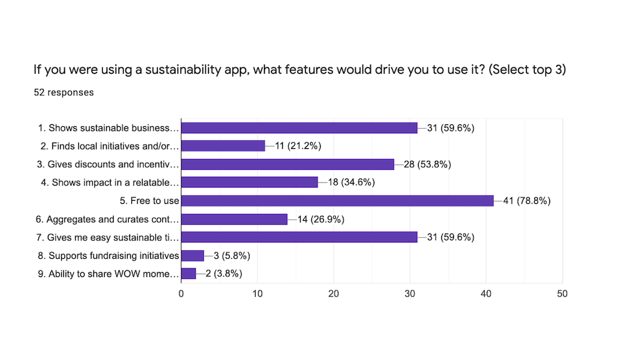
Task: Click the '28 (53.8%)' value label
Action: pyautogui.click(x=427, y=165)
